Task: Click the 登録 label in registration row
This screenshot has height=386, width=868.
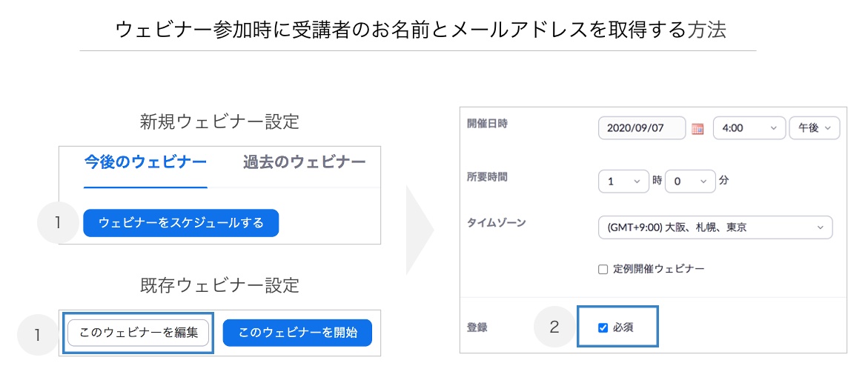Action: click(477, 327)
